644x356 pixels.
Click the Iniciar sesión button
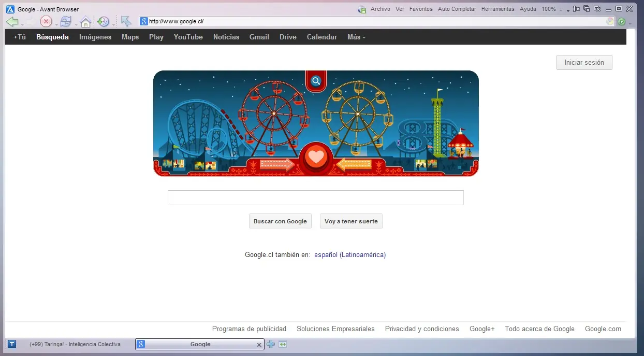click(x=584, y=62)
